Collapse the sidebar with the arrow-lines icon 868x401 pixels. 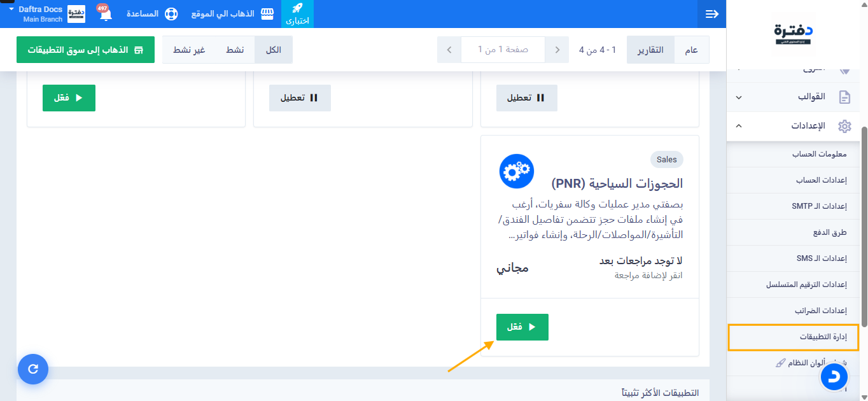point(712,14)
